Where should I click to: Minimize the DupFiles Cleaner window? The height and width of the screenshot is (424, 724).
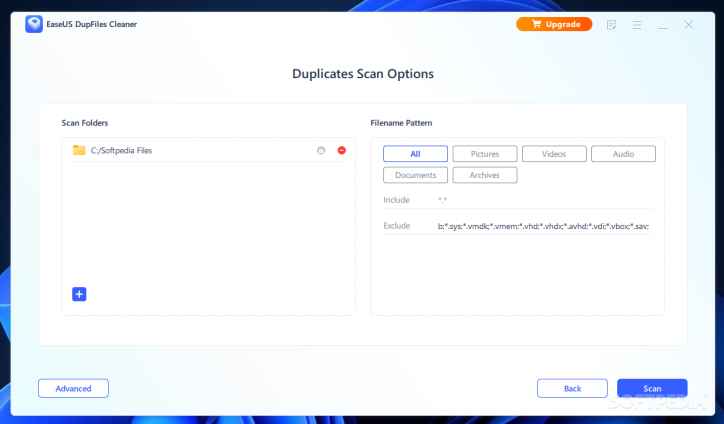coord(663,24)
